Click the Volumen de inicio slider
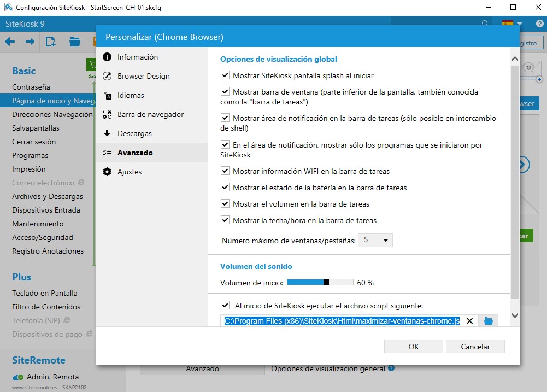The image size is (547, 392). coord(320,283)
